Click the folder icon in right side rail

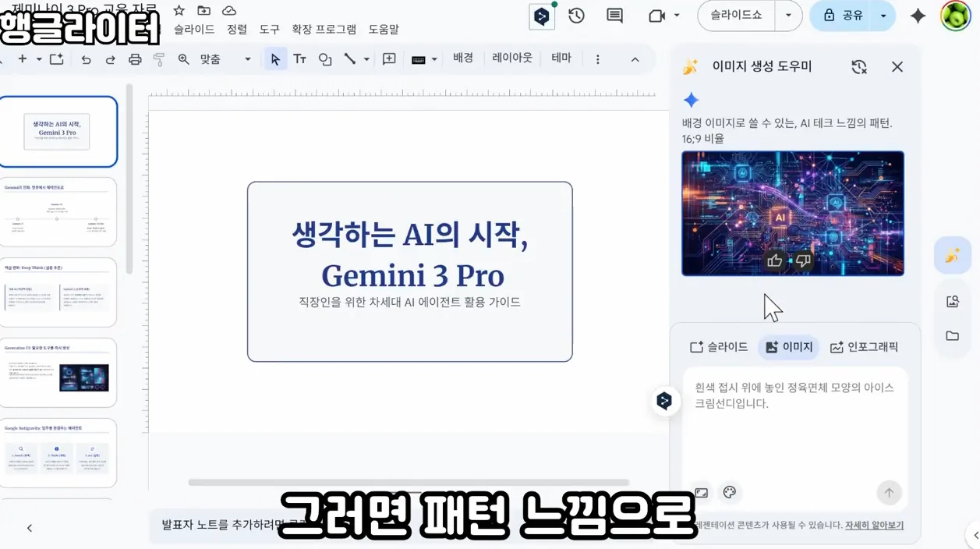[x=953, y=336]
